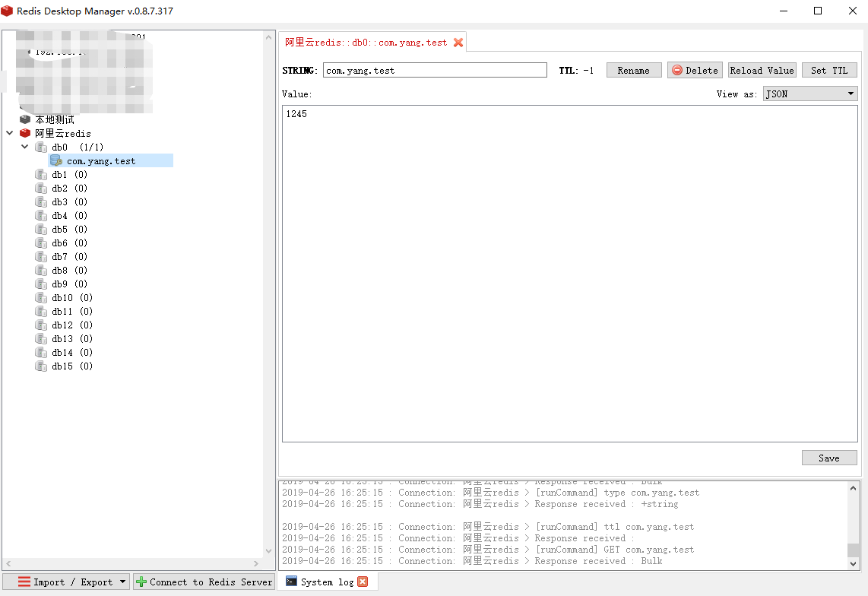
Task: Close the System log tab
Action: point(363,582)
